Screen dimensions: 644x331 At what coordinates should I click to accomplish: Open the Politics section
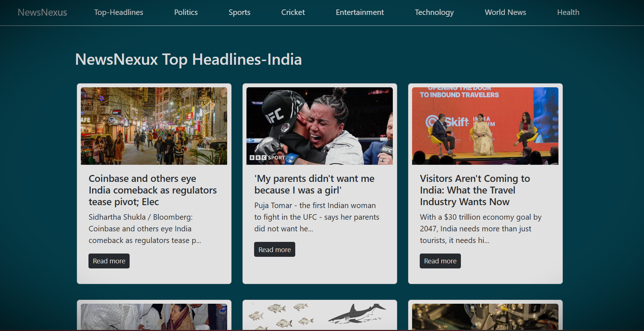click(x=186, y=12)
